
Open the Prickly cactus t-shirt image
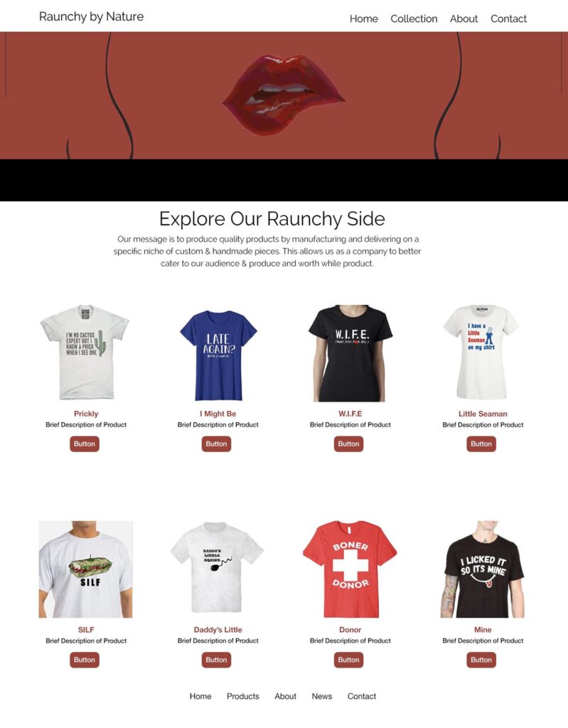tap(85, 353)
